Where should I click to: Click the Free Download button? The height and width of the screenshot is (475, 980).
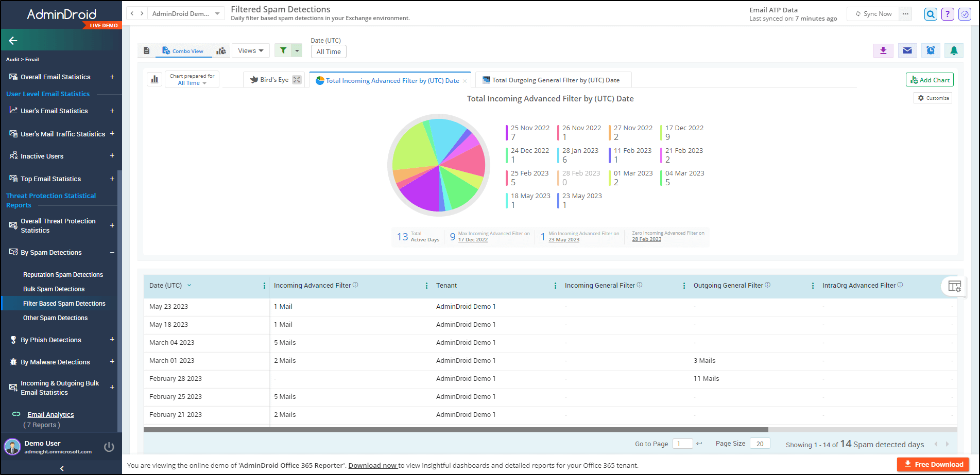pos(933,464)
